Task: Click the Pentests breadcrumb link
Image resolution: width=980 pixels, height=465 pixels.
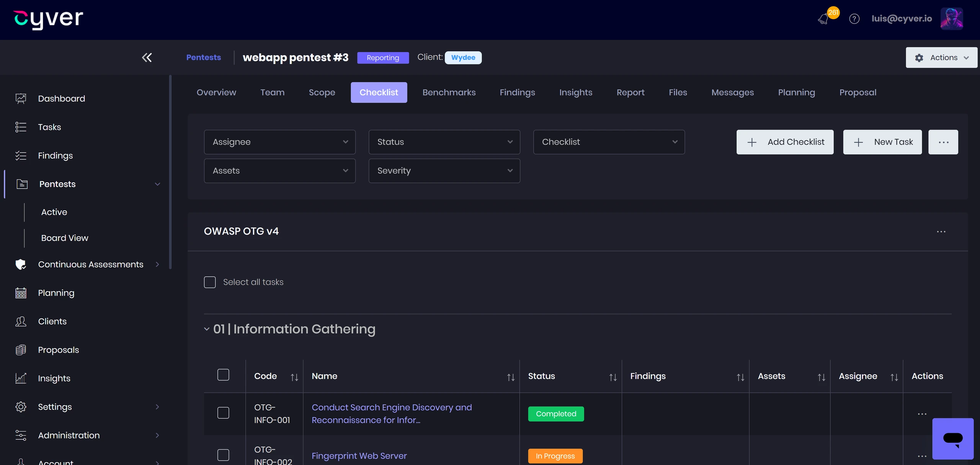Action: click(x=204, y=57)
